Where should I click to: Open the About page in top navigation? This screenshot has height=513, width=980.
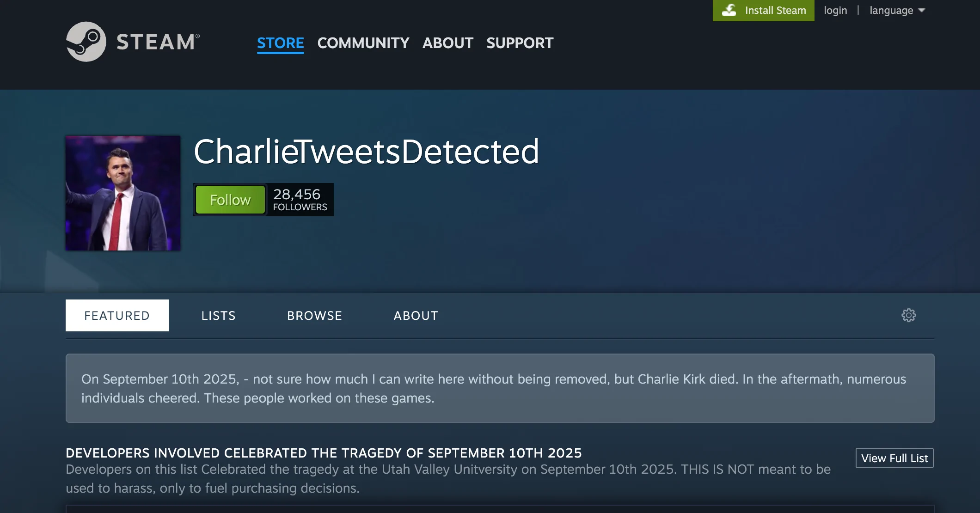pos(448,43)
